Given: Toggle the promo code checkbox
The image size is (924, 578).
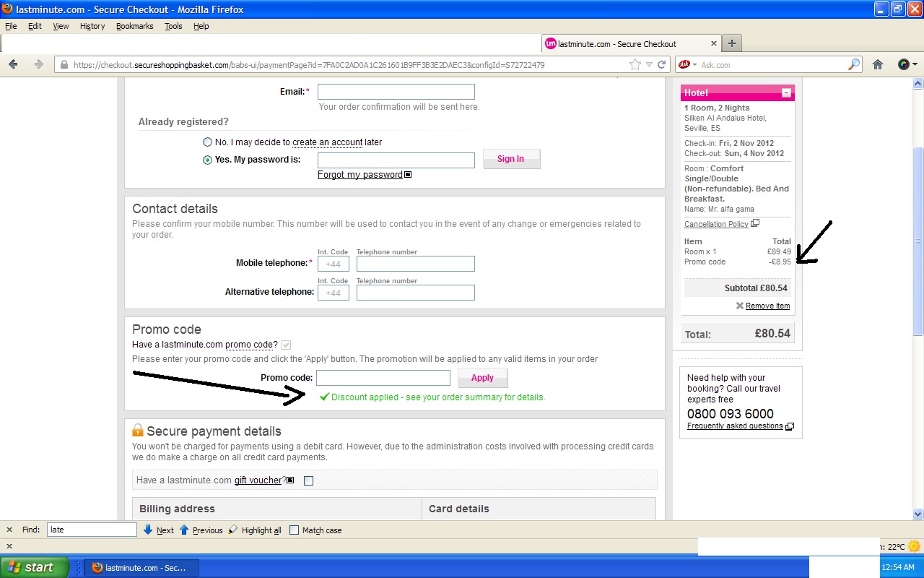Looking at the screenshot, I should (287, 345).
